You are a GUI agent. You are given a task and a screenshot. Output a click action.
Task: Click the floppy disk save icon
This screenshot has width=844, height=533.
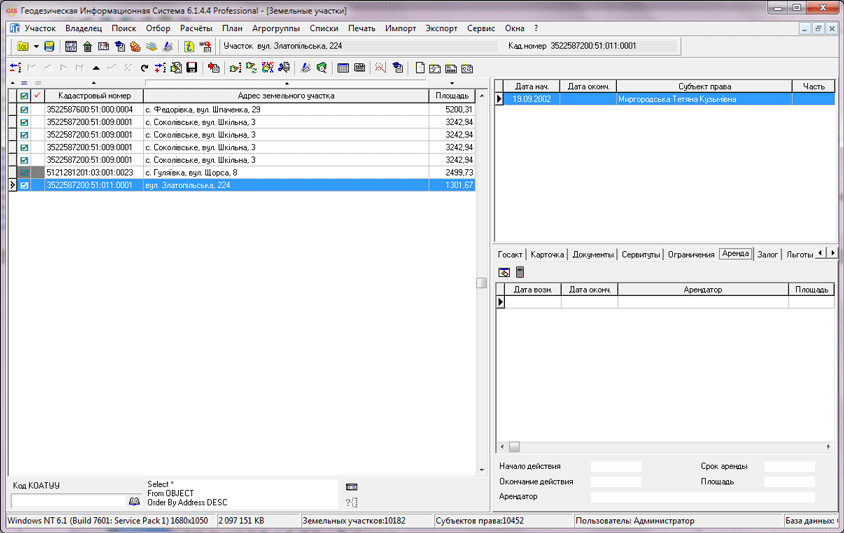pyautogui.click(x=192, y=68)
